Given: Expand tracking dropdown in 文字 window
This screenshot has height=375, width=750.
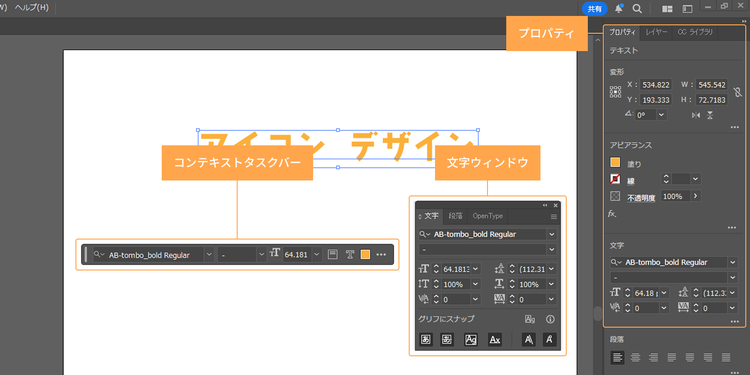Looking at the screenshot, I should coord(552,299).
